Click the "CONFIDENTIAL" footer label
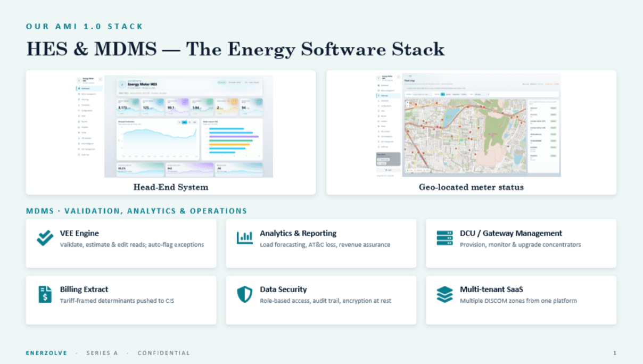This screenshot has width=643, height=364. point(163,353)
